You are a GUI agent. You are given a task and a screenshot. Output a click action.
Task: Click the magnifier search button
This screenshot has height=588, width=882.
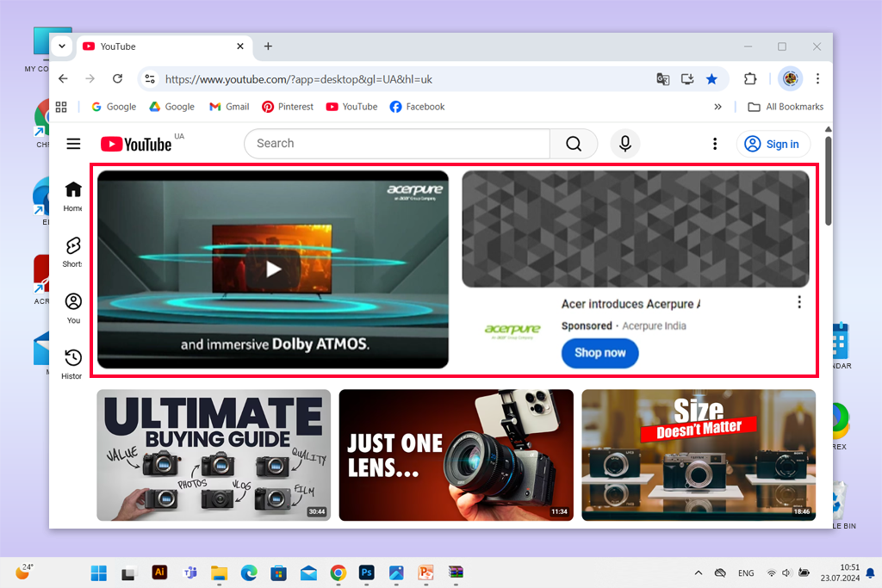[x=573, y=144]
